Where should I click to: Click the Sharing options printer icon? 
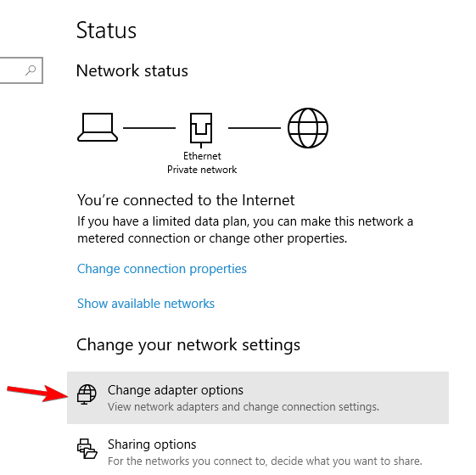click(87, 449)
